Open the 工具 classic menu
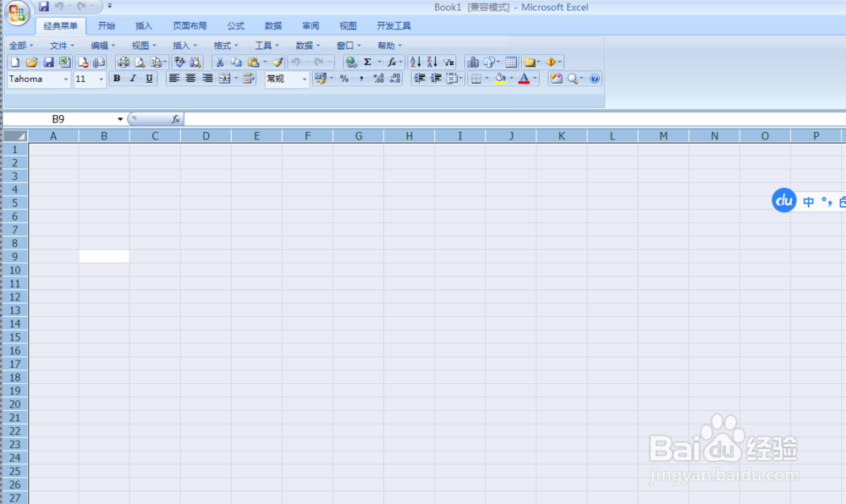Viewport: 846px width, 504px height. pyautogui.click(x=266, y=46)
